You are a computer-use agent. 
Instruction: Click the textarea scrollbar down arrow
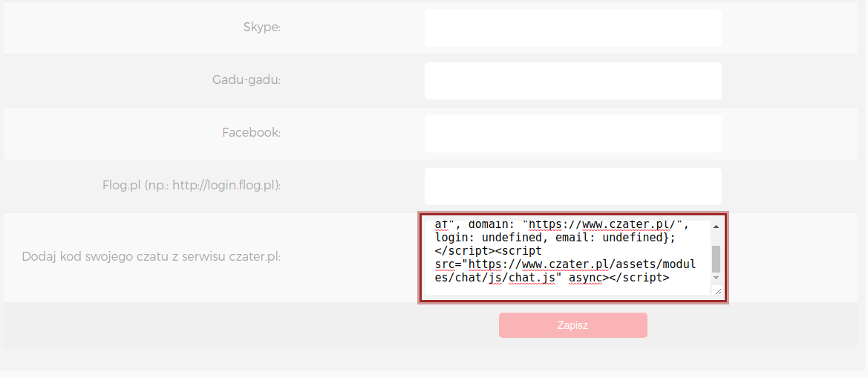click(716, 277)
